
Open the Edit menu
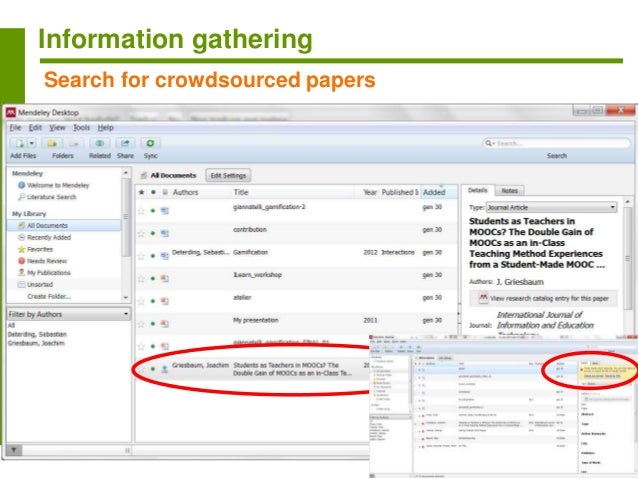click(x=35, y=128)
